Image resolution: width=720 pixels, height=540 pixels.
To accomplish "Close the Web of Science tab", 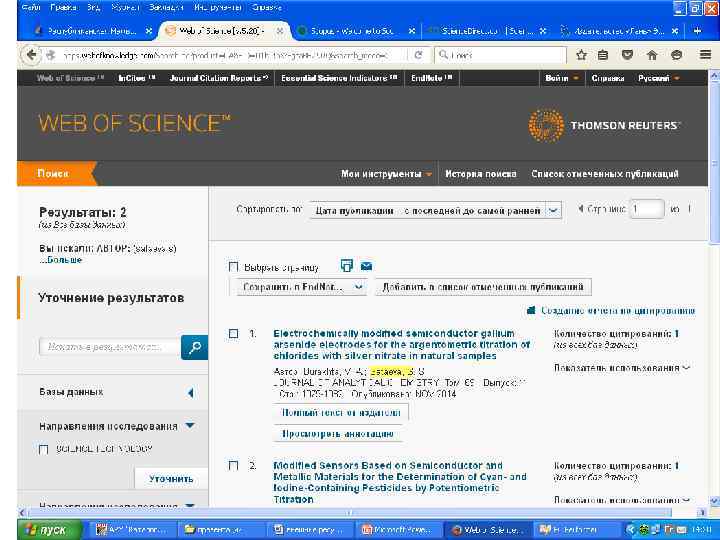I will [x=280, y=31].
